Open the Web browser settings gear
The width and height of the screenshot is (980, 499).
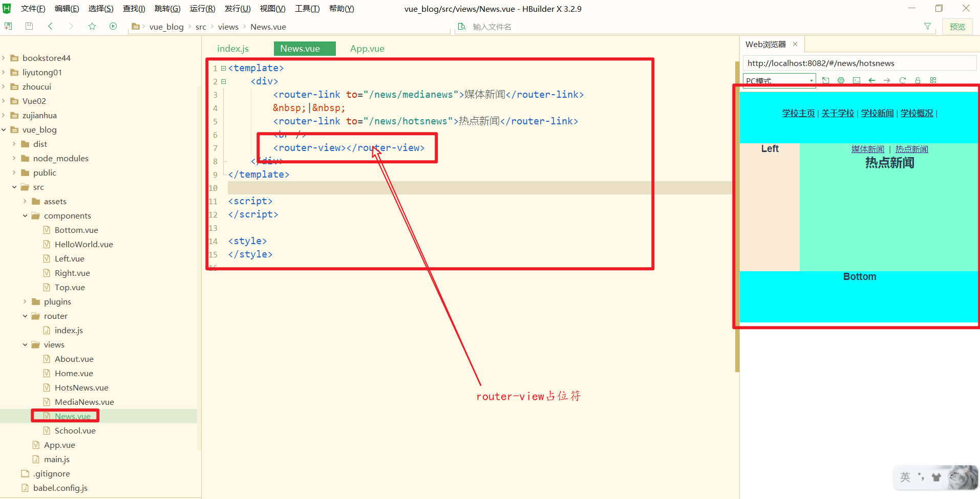coord(841,80)
